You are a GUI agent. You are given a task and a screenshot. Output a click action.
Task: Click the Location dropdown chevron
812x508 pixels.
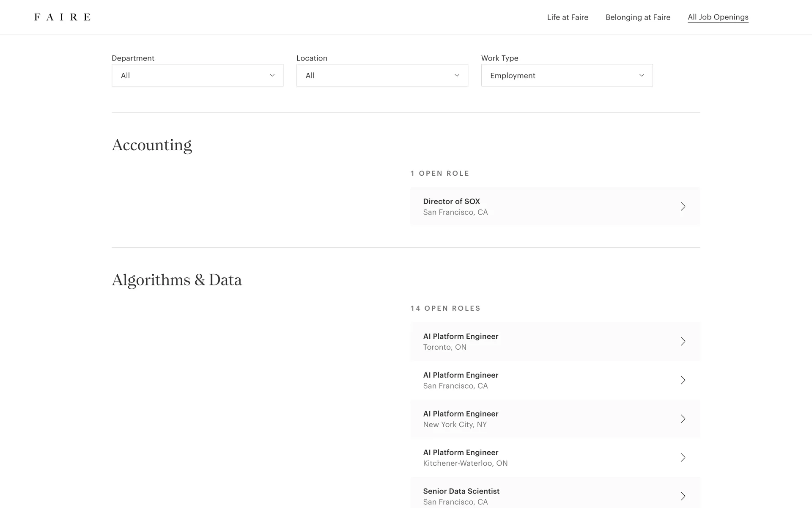pyautogui.click(x=457, y=75)
